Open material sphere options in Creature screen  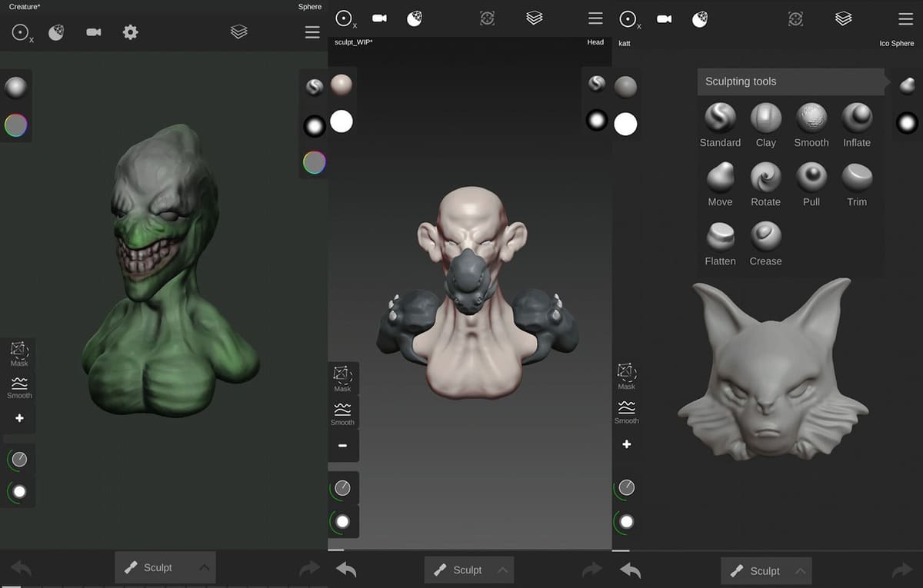coord(56,32)
